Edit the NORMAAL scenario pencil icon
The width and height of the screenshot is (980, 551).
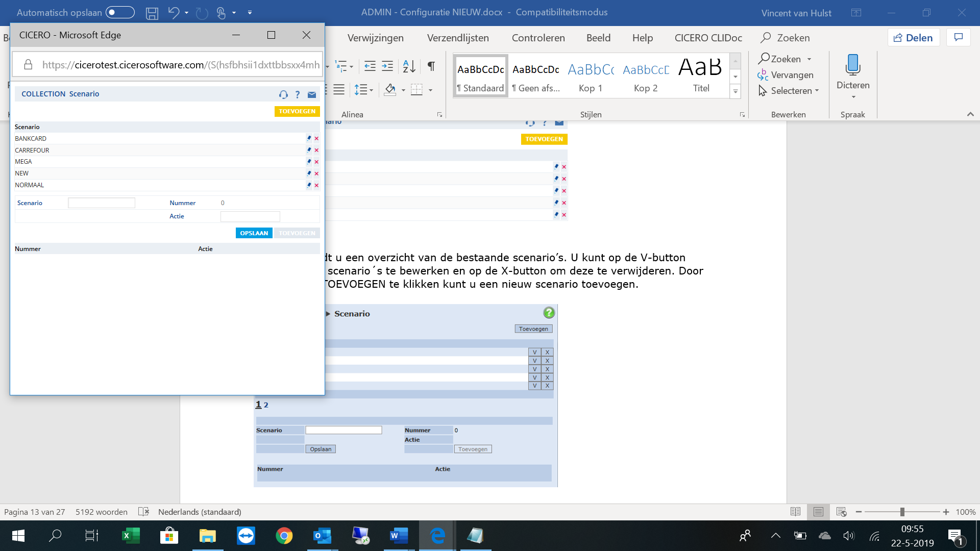tap(309, 185)
